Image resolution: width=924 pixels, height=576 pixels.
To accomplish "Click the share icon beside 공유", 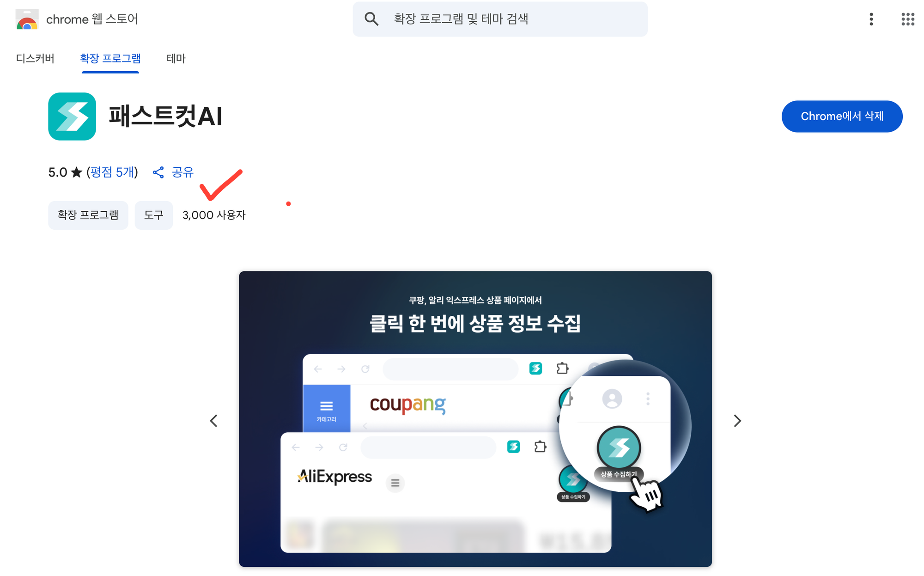I will pyautogui.click(x=158, y=172).
